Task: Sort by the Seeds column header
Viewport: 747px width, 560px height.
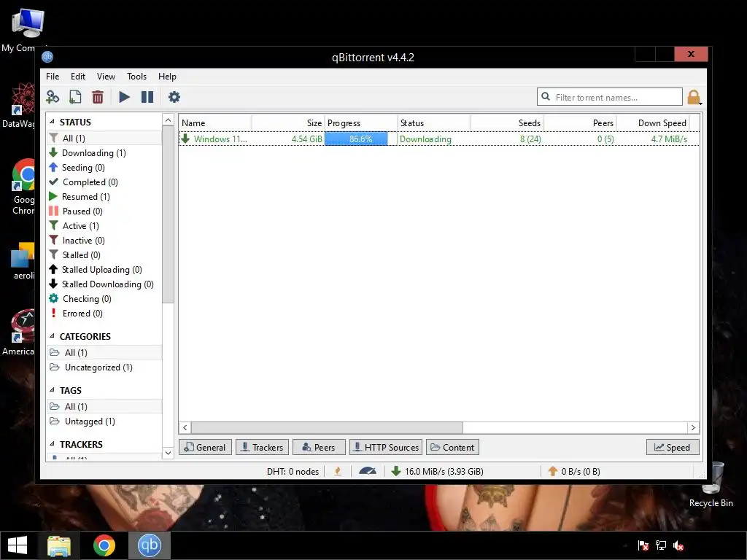Action: (x=507, y=122)
